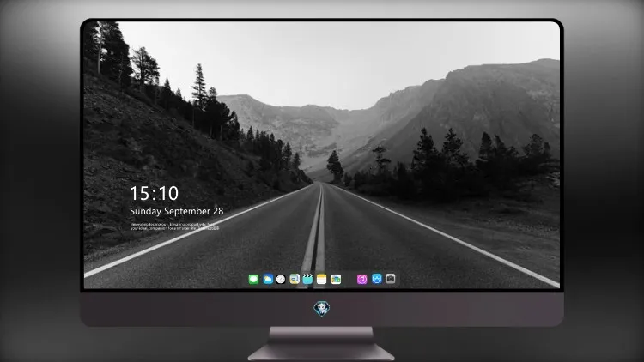Click the monitor stand below the screen
This screenshot has height=362, width=644.
point(321,343)
